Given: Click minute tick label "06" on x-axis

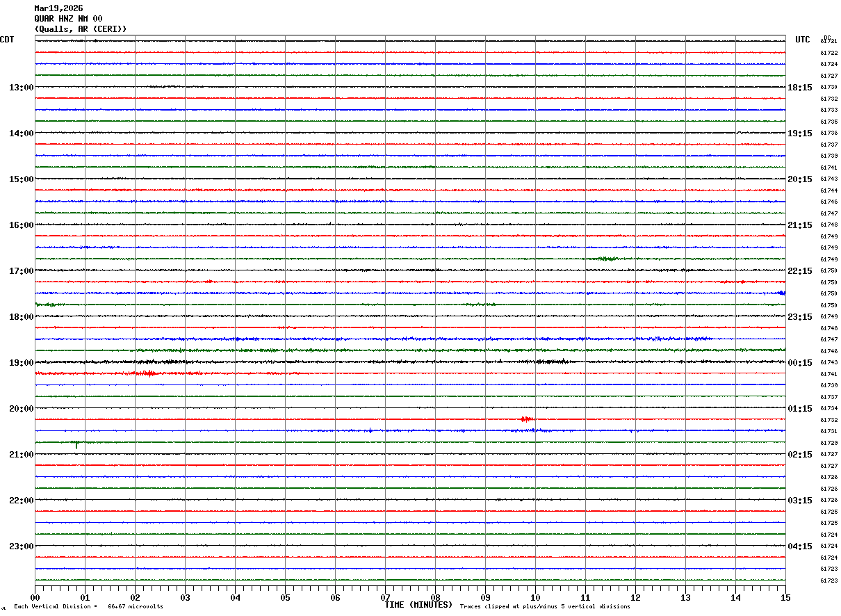Looking at the screenshot, I should 335,598.
